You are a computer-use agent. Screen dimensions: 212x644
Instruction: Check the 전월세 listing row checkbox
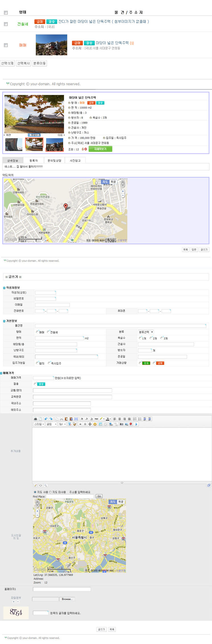6,24
